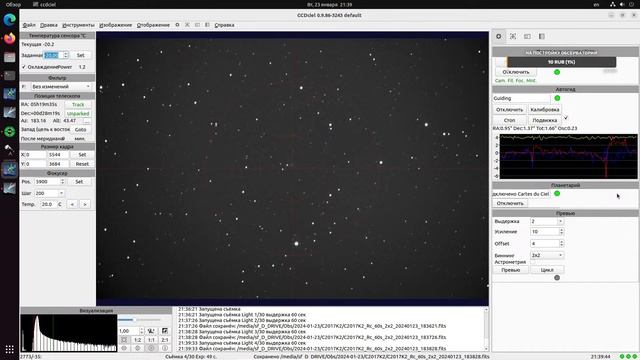Select the focus frame tab in right panel
Screen dimensions: 640x360
tap(513, 36)
